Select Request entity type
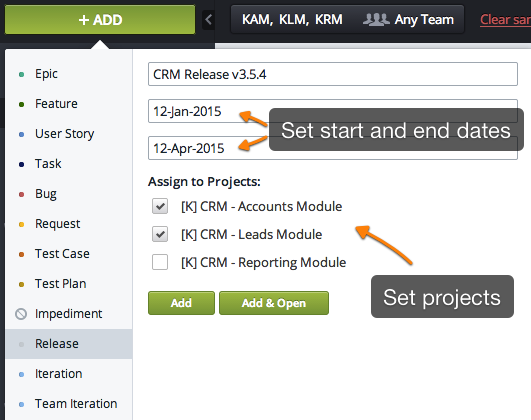 point(69,224)
